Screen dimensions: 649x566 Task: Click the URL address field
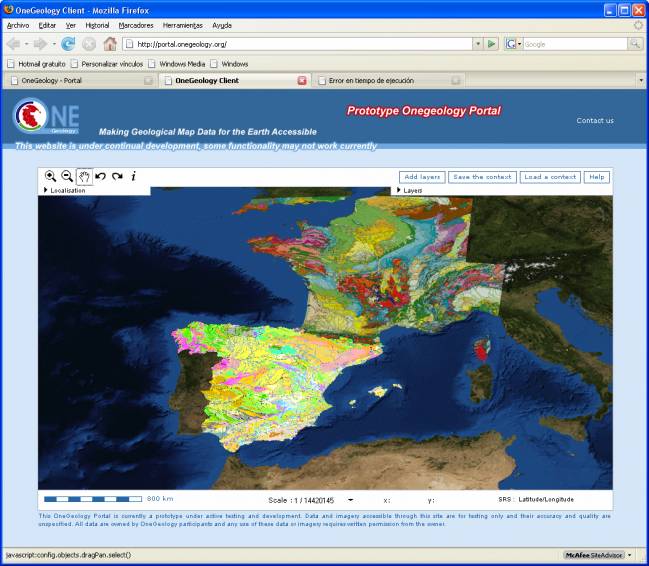point(298,43)
